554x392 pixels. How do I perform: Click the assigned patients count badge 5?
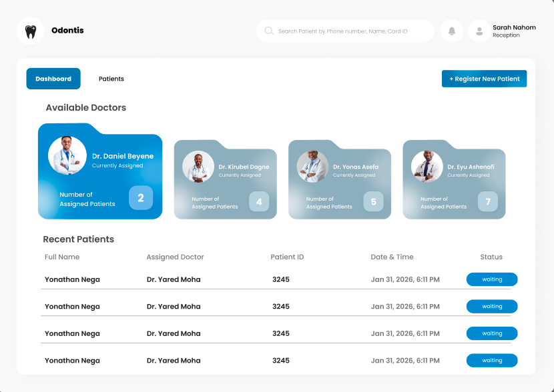pyautogui.click(x=374, y=202)
